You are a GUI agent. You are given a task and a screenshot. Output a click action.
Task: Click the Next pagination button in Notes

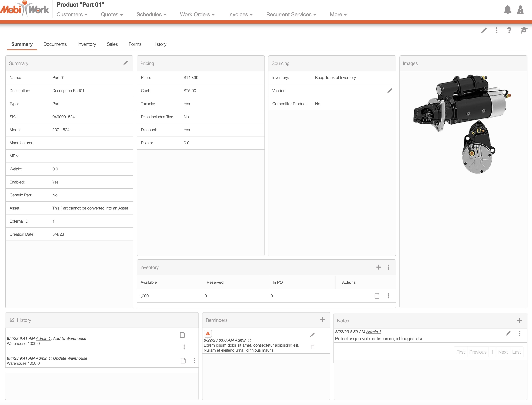(x=503, y=352)
